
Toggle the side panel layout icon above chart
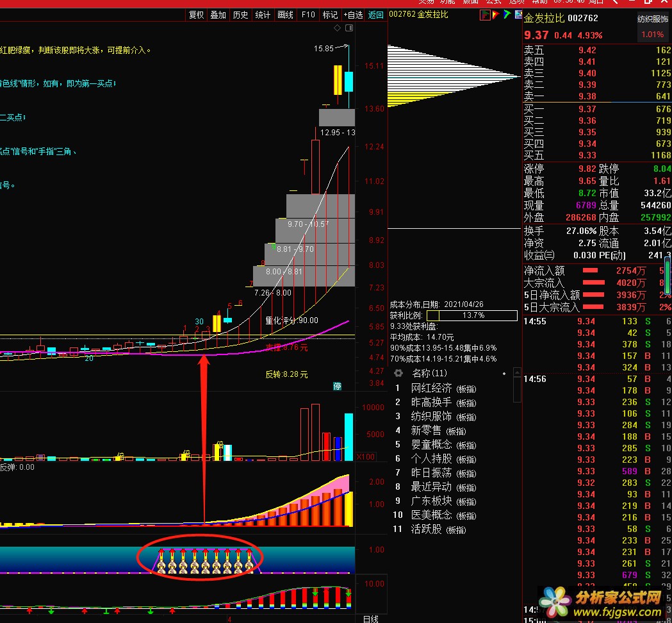click(349, 28)
